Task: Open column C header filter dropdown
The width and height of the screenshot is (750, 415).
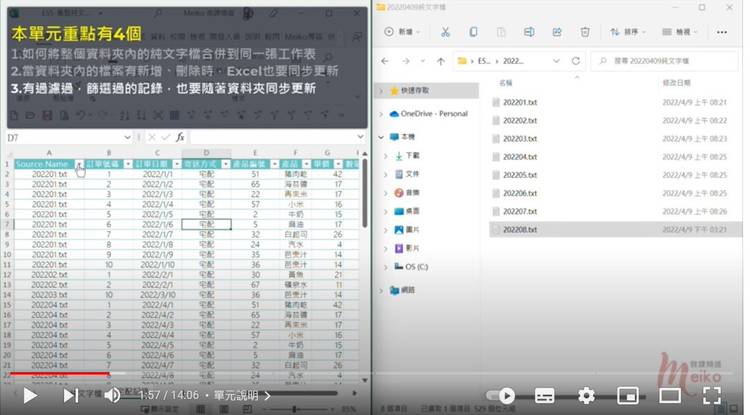Action: [x=176, y=164]
